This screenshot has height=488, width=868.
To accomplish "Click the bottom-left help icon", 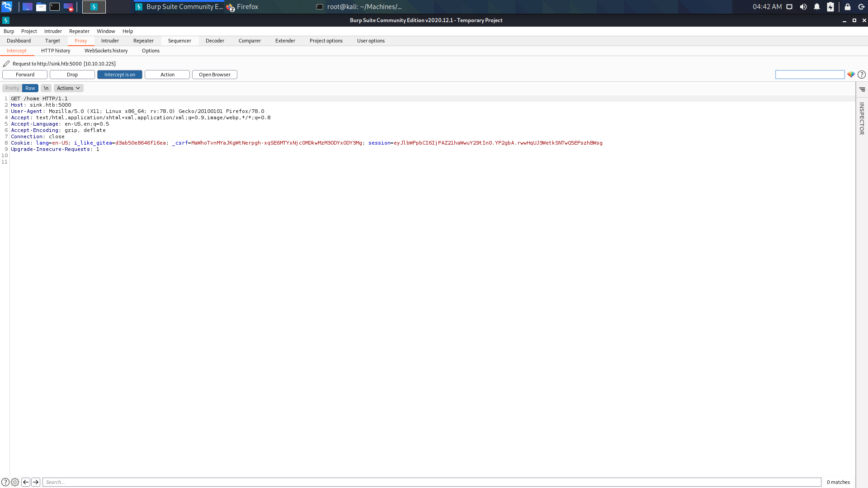I will (x=5, y=482).
